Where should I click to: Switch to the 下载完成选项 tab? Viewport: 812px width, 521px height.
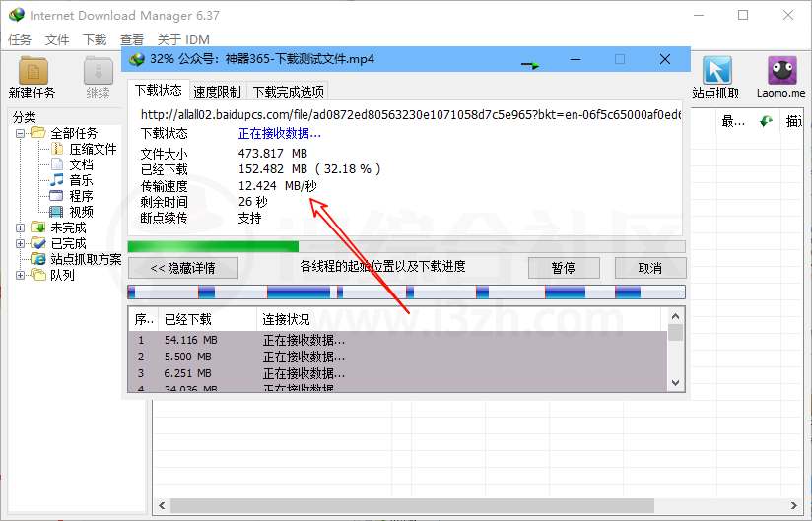pos(289,92)
